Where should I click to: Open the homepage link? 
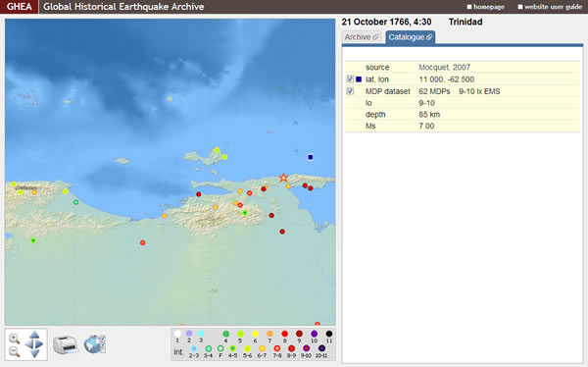coord(486,7)
